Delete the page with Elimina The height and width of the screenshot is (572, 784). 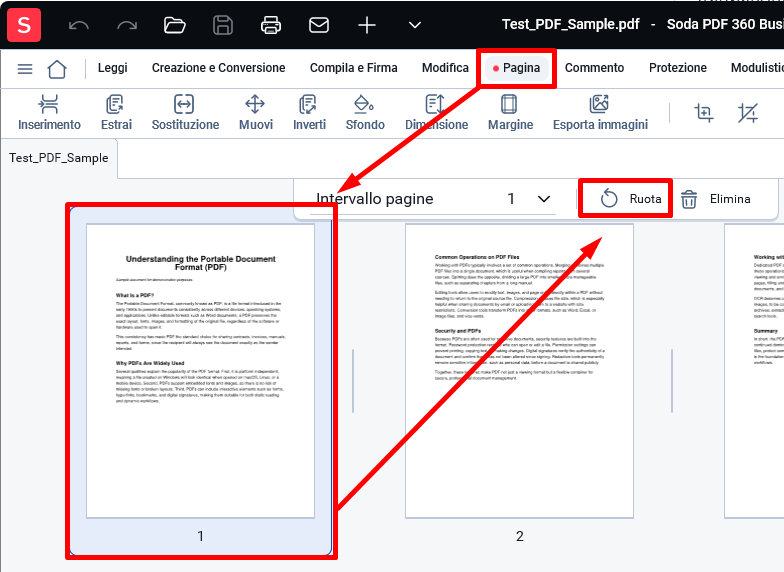[x=715, y=199]
